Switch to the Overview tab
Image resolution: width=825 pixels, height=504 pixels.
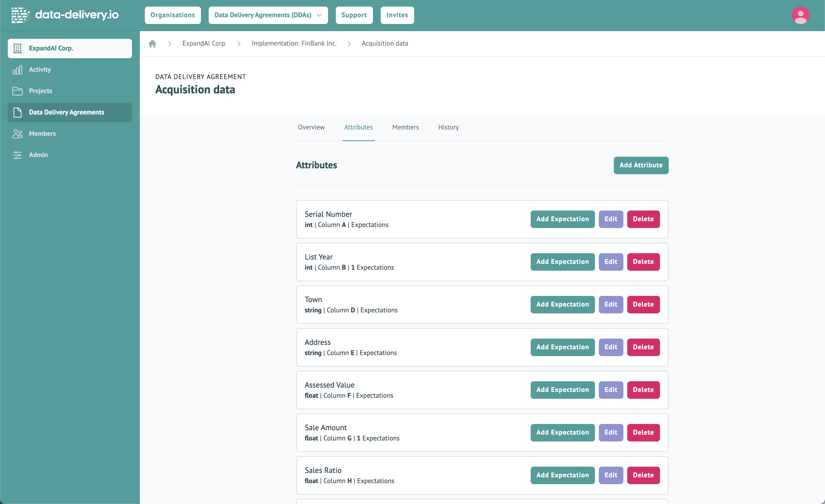click(x=311, y=127)
